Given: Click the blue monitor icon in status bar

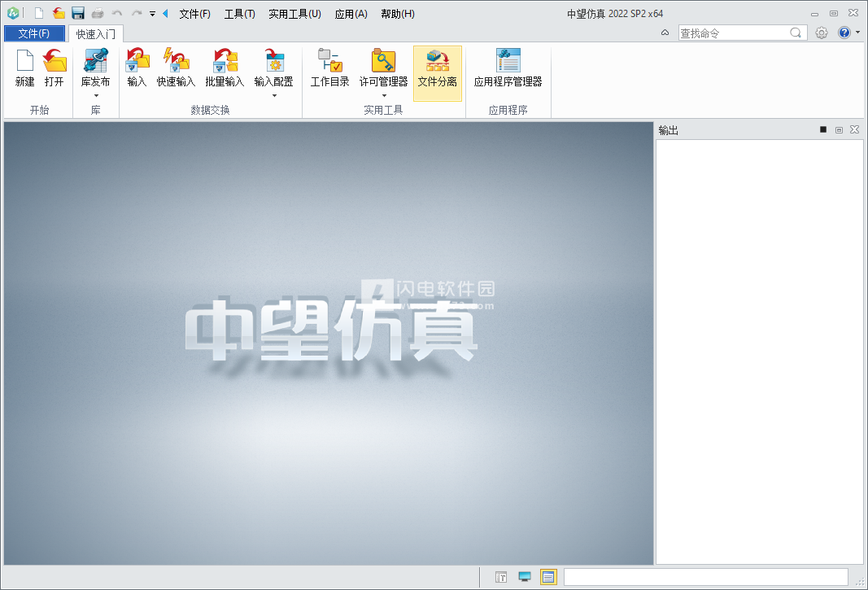Looking at the screenshot, I should (x=525, y=577).
